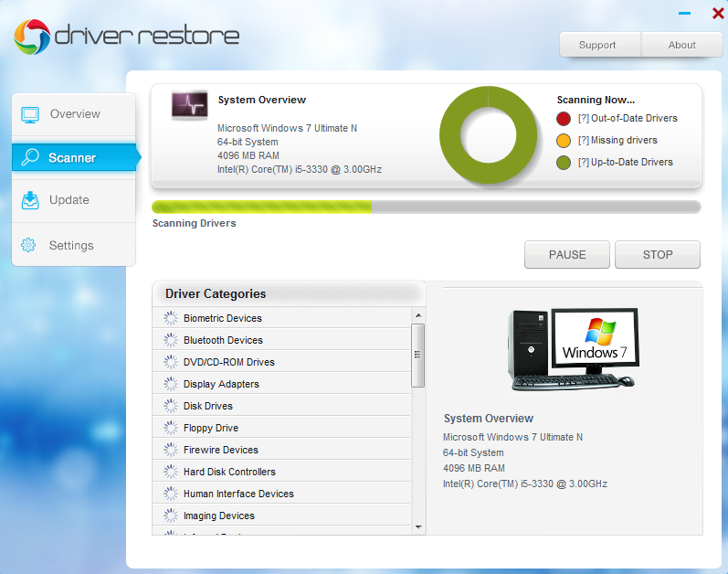Select the Hard Disk Controllers row
Image resolution: width=728 pixels, height=574 pixels.
pos(281,472)
